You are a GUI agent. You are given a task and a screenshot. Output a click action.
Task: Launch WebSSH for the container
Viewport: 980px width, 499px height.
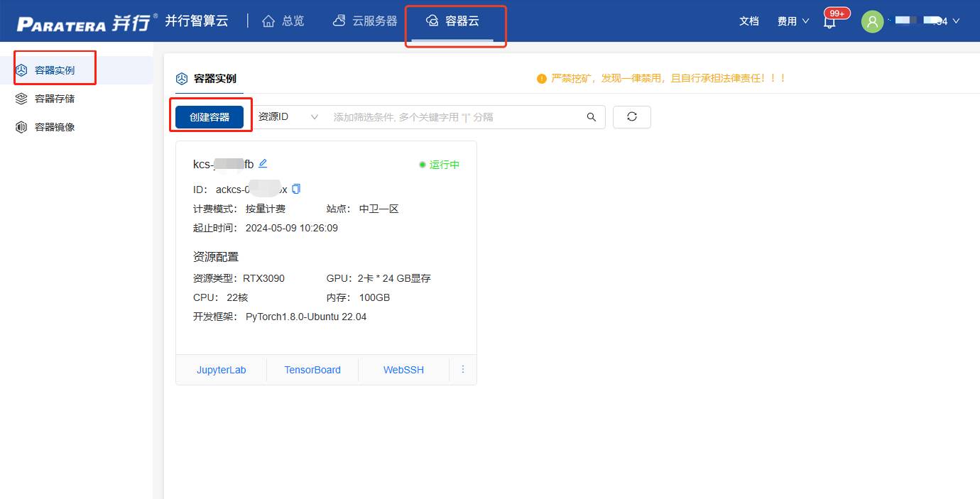(403, 370)
